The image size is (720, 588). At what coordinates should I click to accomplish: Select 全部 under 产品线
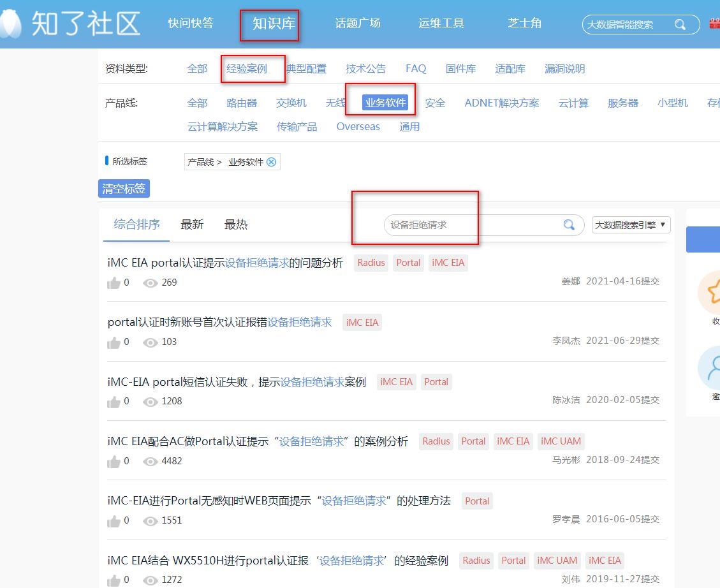pos(198,103)
